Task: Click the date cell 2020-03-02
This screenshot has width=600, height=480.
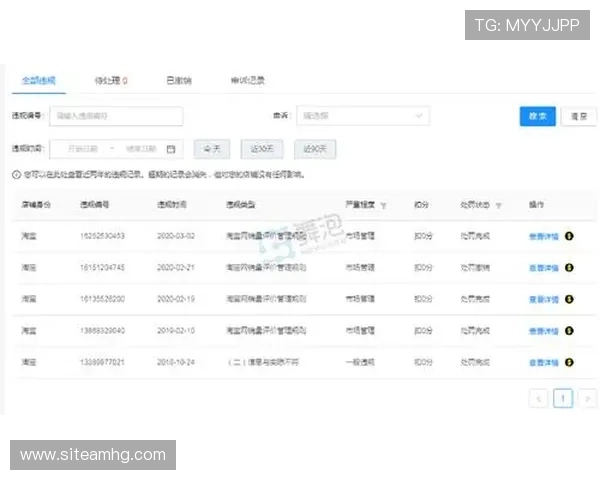Action: click(176, 236)
